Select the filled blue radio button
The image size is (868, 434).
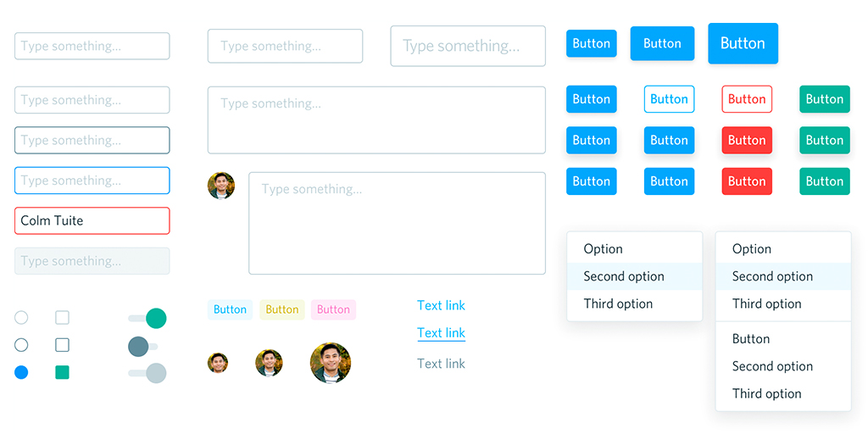(21, 372)
